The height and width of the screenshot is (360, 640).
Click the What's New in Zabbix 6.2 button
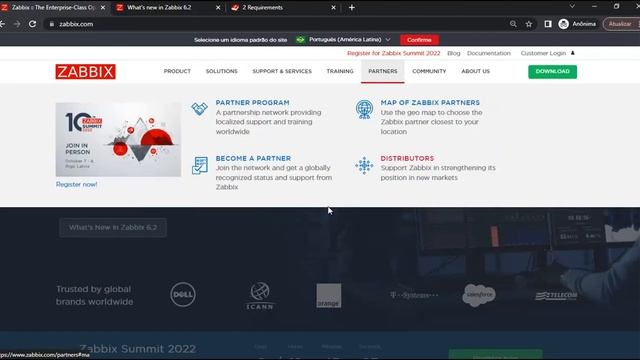point(113,227)
